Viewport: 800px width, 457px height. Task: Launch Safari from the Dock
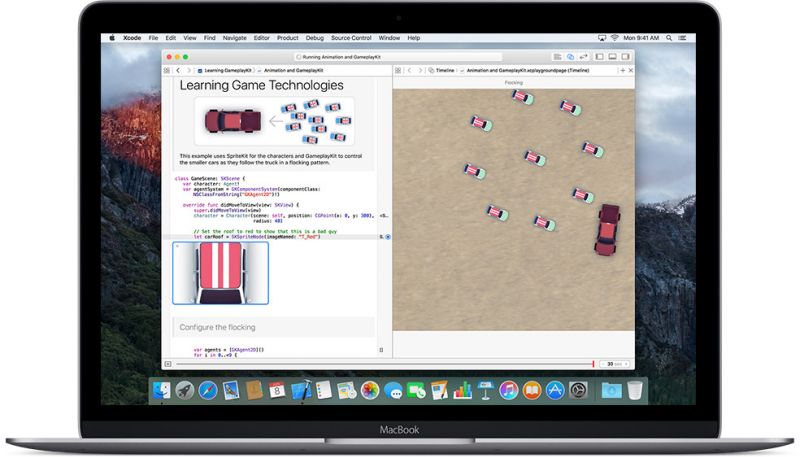coord(208,390)
